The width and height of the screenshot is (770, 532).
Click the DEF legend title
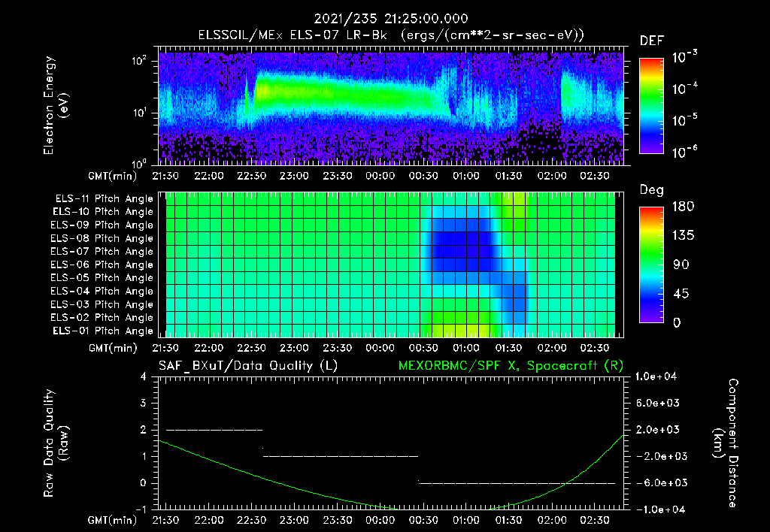tap(652, 41)
